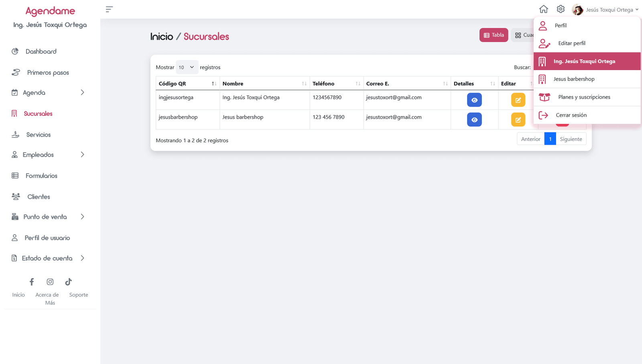Edit the jesusbarbershop branch with pencil icon
The image size is (642, 364).
click(x=518, y=119)
